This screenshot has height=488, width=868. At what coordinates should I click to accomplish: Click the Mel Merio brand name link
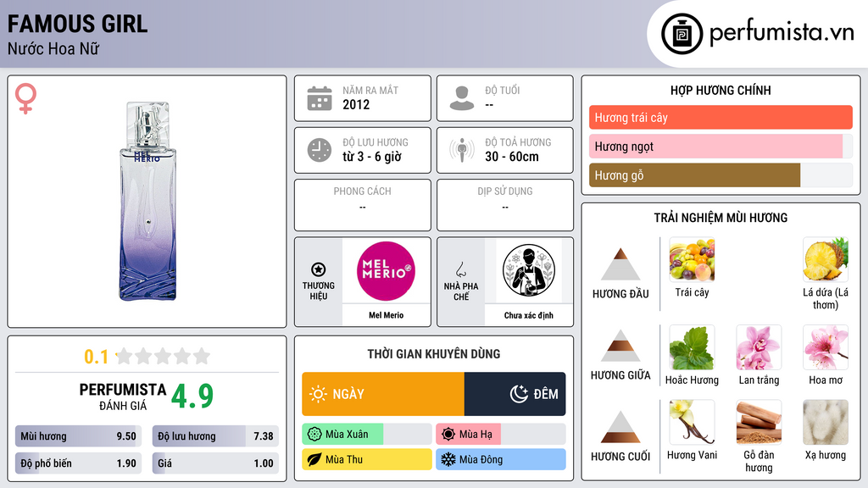coord(386,315)
